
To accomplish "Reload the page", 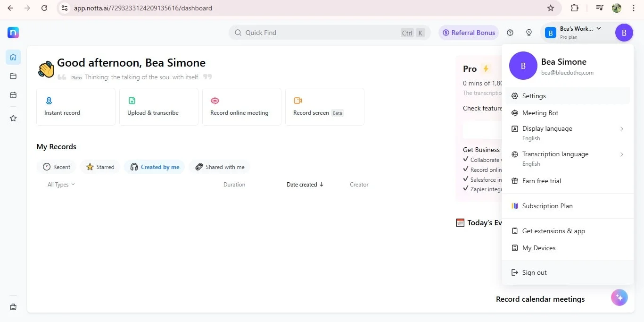I will [44, 8].
